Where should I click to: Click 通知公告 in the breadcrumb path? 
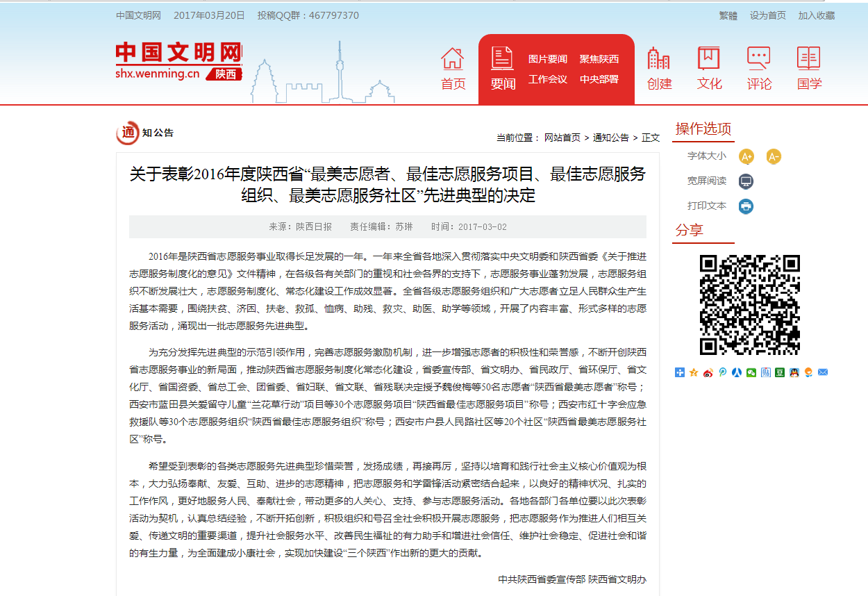(x=610, y=138)
